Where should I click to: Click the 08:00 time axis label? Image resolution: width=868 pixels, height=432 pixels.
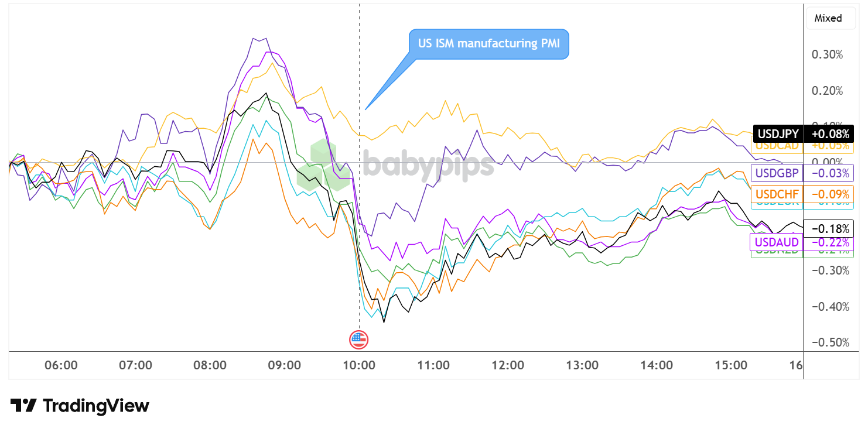click(210, 365)
